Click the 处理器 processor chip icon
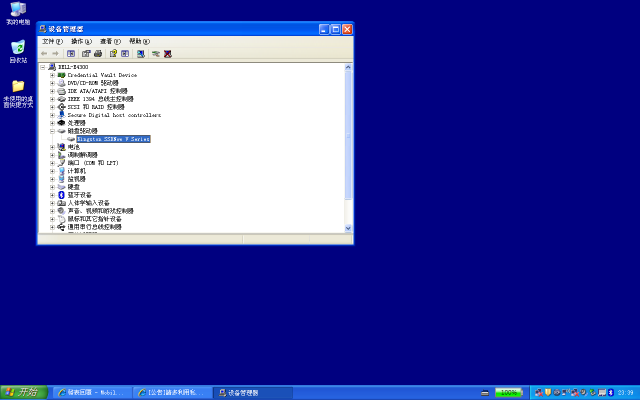 [x=61, y=123]
